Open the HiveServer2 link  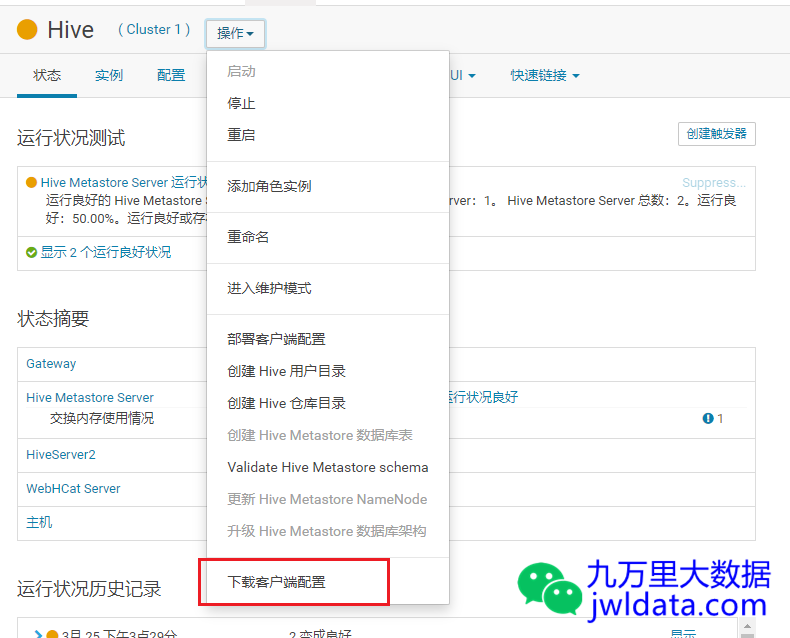coord(60,455)
